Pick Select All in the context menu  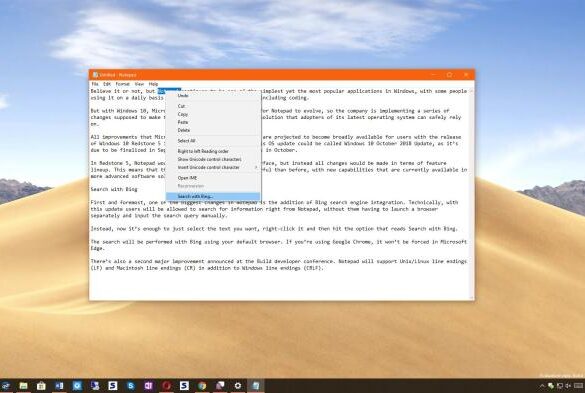(x=213, y=141)
